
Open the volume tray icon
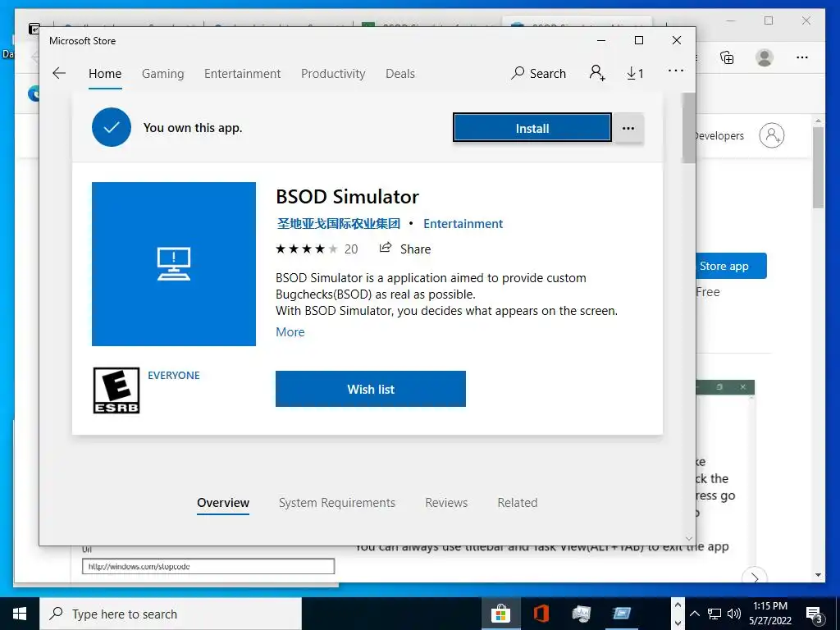(734, 614)
